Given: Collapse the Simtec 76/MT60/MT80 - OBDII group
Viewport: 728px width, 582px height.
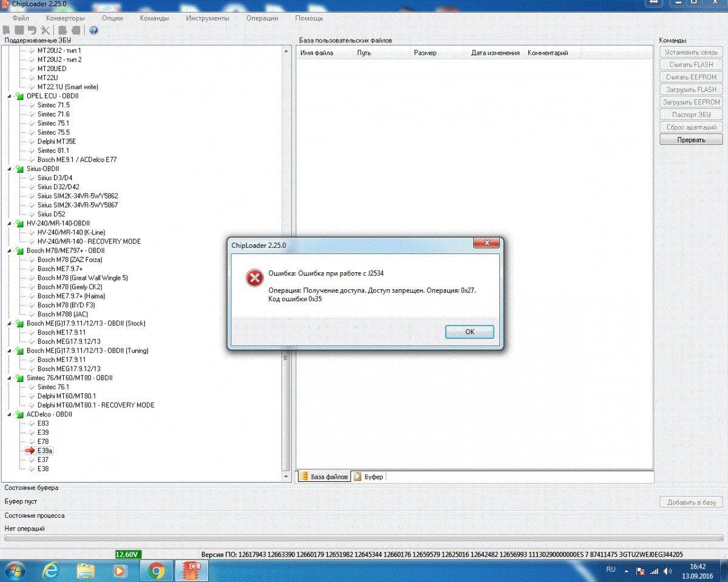Looking at the screenshot, I should (9, 378).
